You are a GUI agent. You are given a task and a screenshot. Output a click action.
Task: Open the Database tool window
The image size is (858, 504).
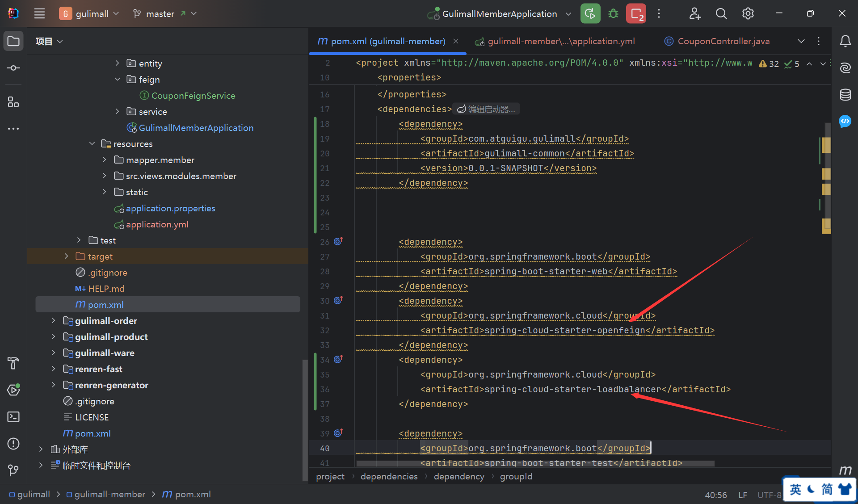tap(845, 95)
